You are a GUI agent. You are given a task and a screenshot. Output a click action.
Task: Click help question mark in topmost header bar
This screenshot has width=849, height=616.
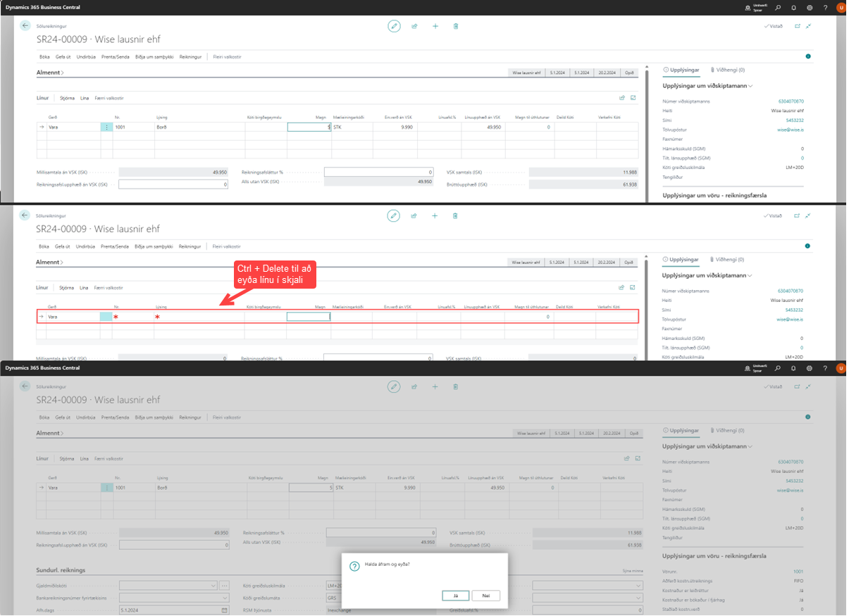[x=825, y=8]
